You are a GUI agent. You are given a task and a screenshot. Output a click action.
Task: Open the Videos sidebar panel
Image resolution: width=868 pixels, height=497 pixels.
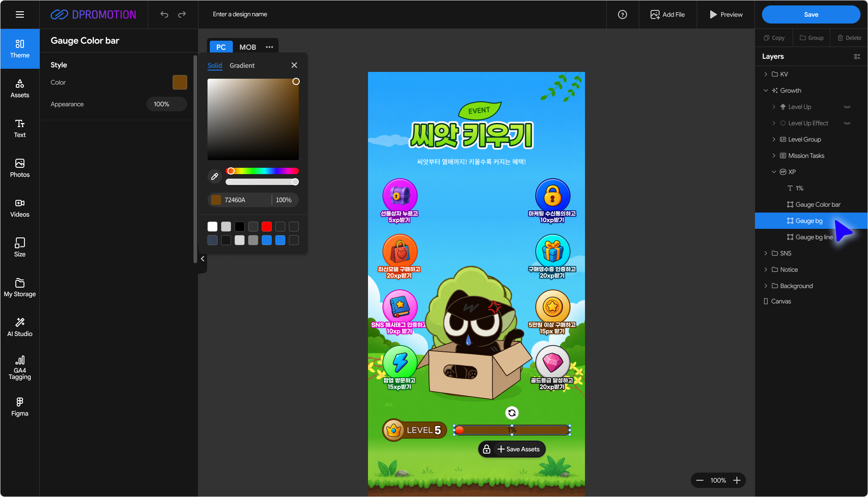coord(20,208)
